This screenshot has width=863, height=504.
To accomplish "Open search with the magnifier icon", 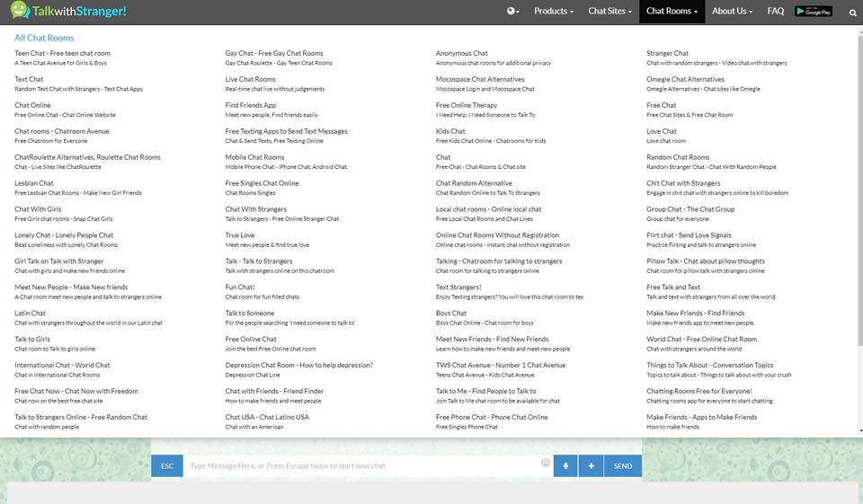I will (852, 13).
